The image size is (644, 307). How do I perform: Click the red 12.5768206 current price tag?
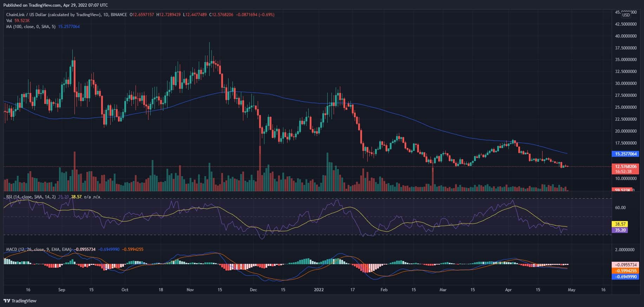tap(625, 166)
